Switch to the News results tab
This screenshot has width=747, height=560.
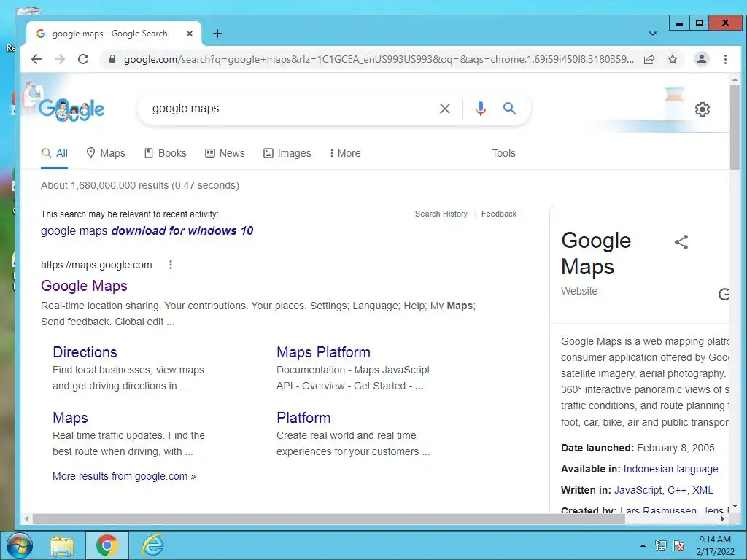click(225, 153)
